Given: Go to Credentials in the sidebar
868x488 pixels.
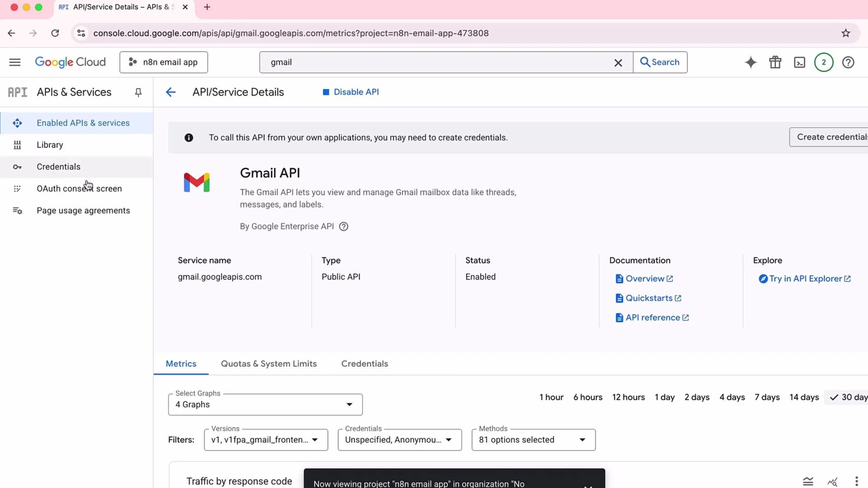Looking at the screenshot, I should 76,167.
